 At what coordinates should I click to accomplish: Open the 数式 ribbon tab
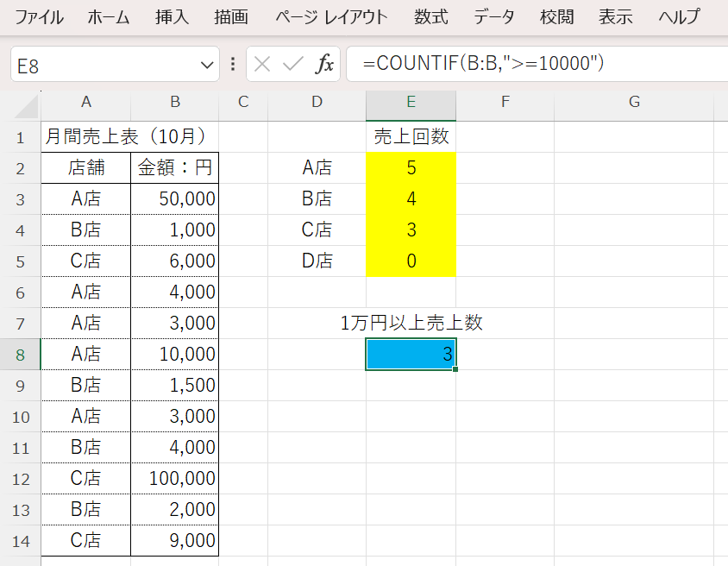click(x=431, y=17)
